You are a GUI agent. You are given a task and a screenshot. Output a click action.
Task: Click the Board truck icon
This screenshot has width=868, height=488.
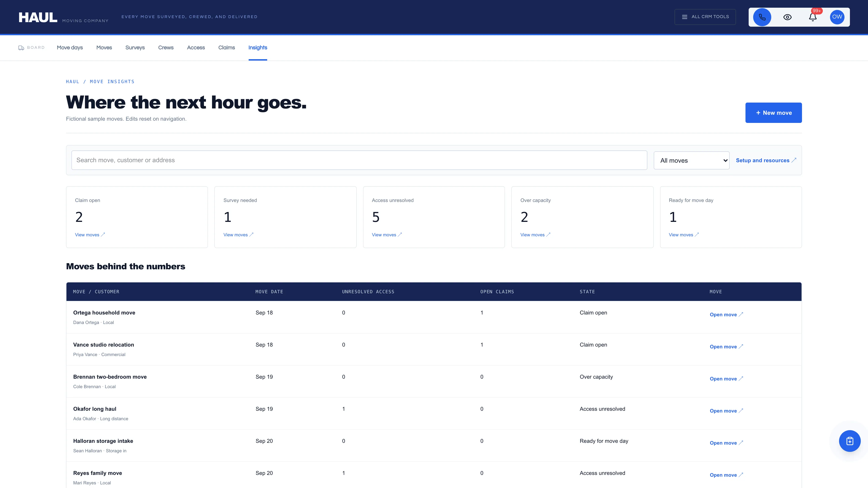[21, 48]
